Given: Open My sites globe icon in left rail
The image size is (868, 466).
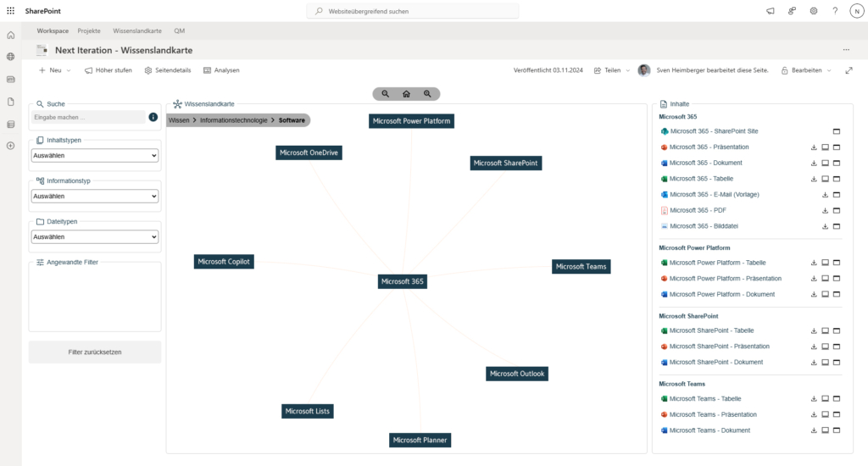Looking at the screenshot, I should tap(10, 57).
